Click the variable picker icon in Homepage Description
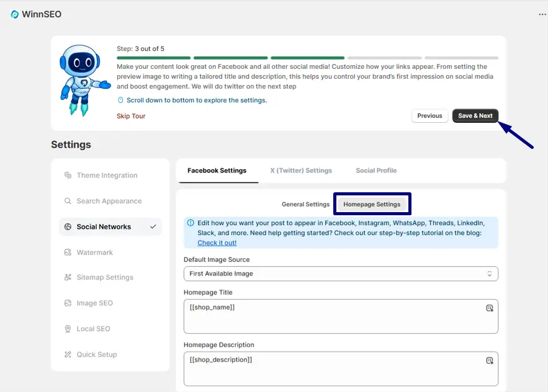 tap(490, 360)
